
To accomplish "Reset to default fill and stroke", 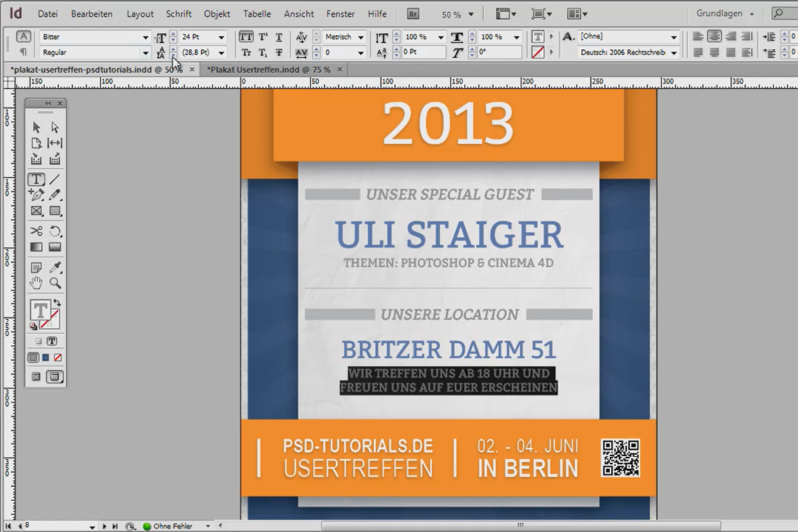I will [x=33, y=327].
